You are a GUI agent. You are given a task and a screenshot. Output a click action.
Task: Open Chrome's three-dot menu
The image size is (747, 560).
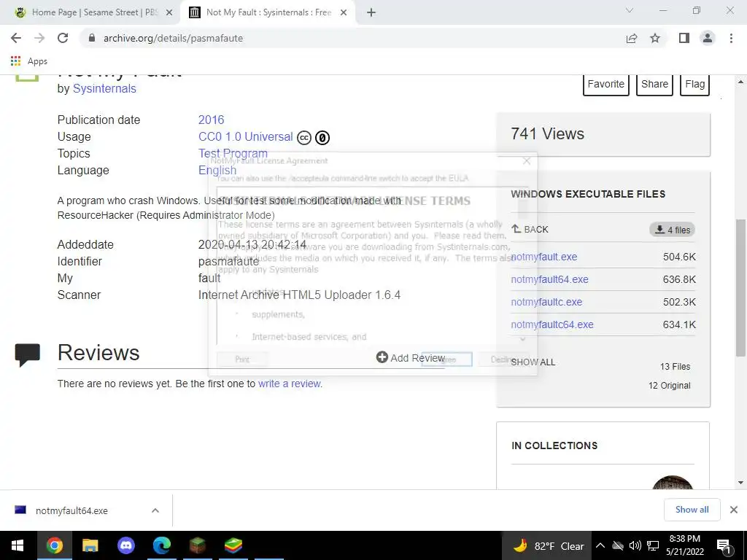(731, 38)
